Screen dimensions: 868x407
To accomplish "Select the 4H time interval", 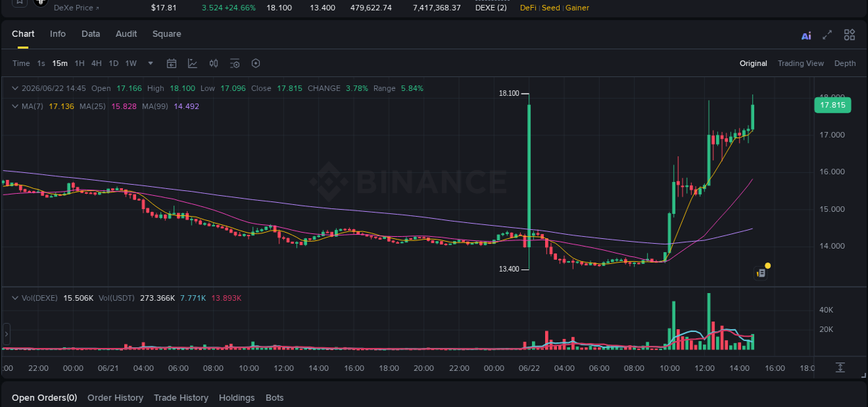I will coord(97,63).
